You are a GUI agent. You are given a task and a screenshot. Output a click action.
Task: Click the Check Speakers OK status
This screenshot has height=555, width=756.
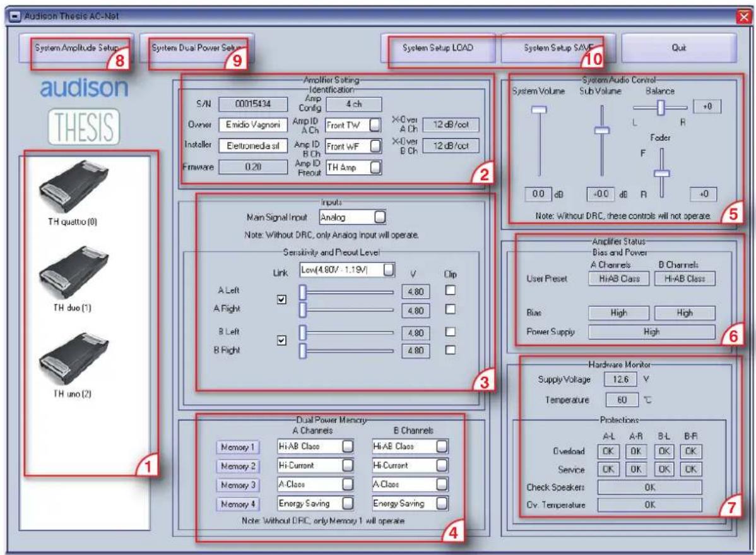(x=650, y=487)
